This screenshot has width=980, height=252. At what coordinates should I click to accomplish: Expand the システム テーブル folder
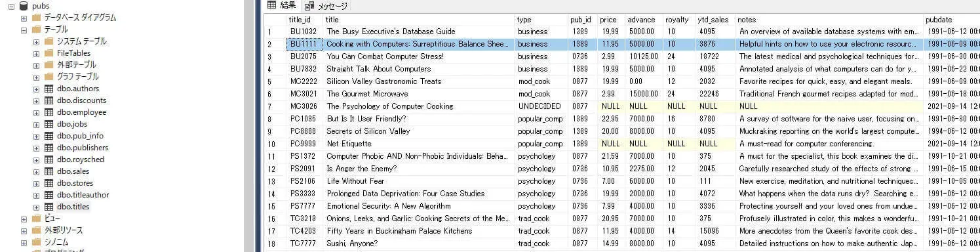[36, 41]
